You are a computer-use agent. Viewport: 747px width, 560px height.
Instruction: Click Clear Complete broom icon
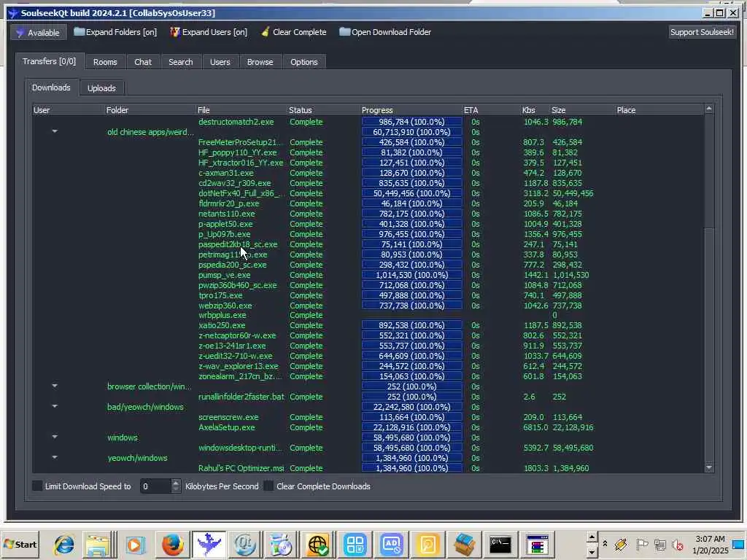266,32
